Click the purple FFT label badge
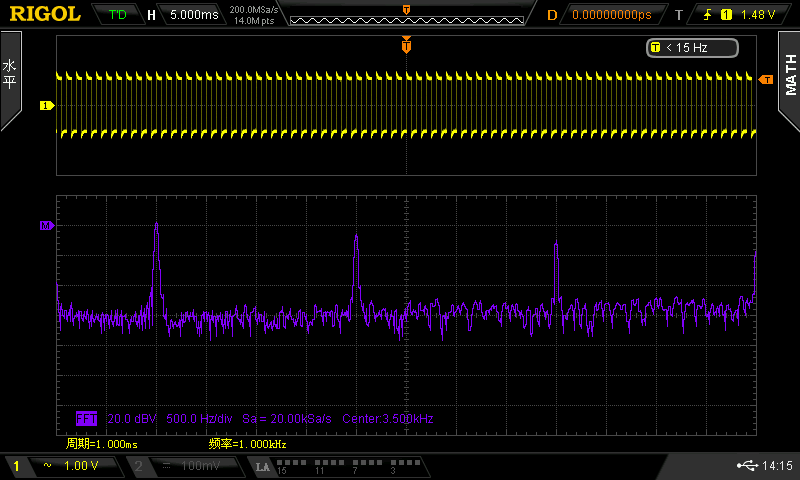 coord(88,418)
